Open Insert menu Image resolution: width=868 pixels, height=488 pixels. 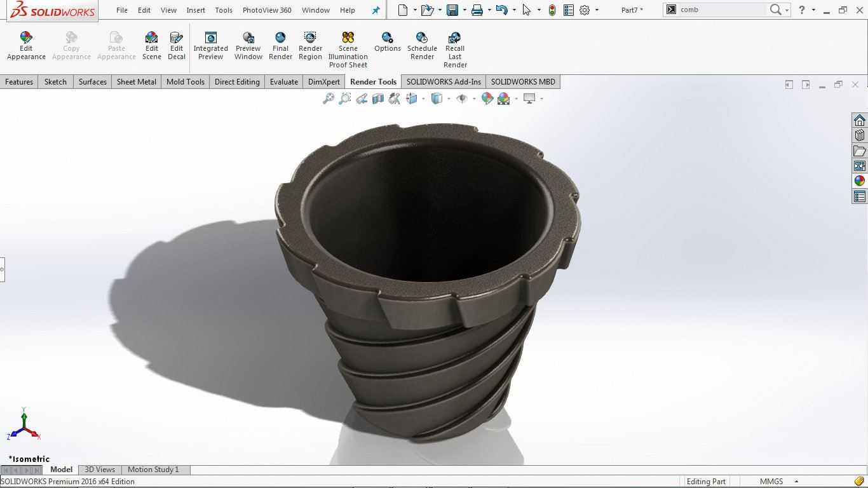click(x=196, y=10)
